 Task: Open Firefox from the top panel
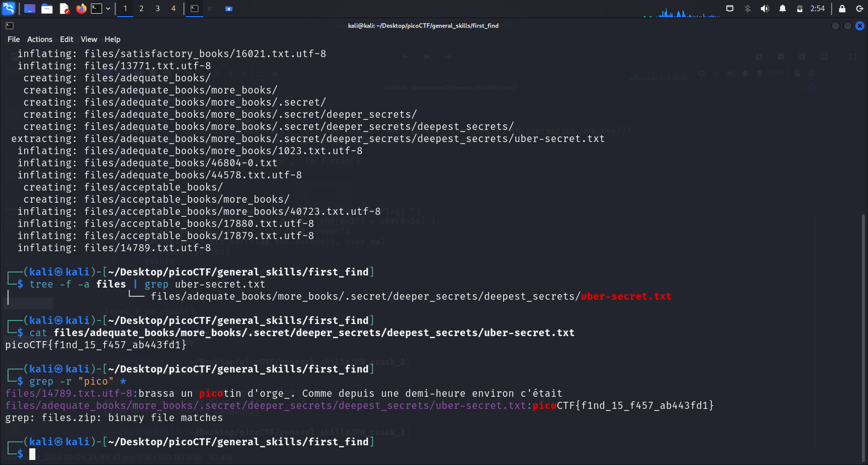(x=81, y=9)
